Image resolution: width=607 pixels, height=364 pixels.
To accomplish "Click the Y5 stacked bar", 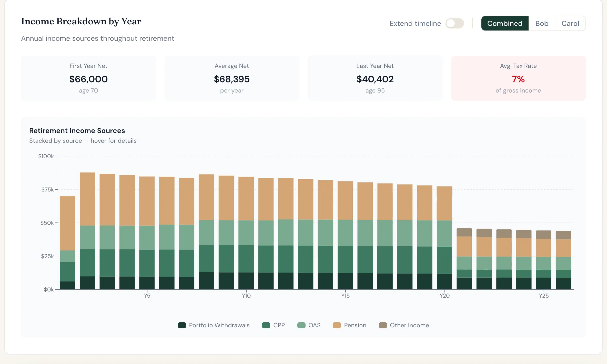I will click(147, 233).
